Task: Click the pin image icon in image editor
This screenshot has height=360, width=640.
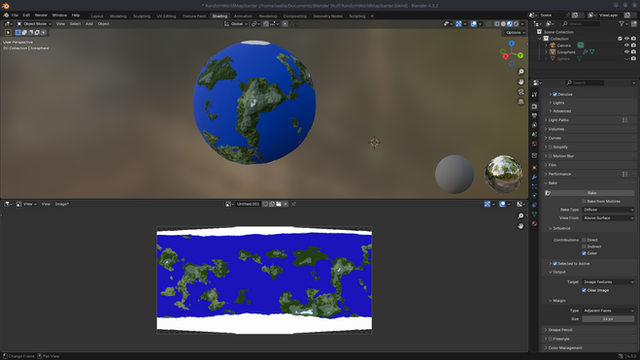Action: [293, 204]
